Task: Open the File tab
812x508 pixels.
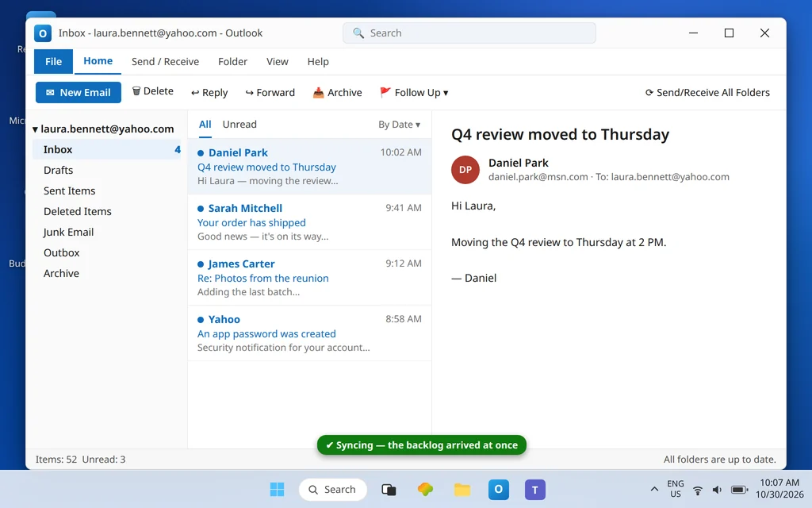Action: (53, 62)
